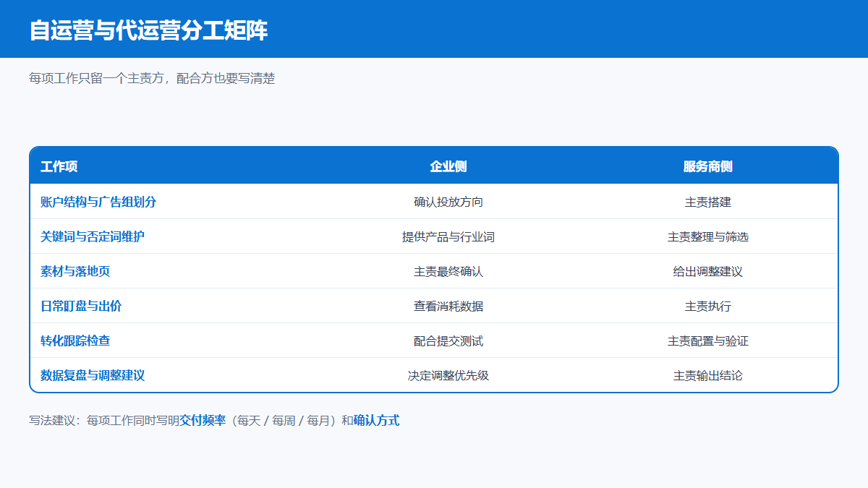
Task: Click the 工作项 column header
Action: (59, 166)
